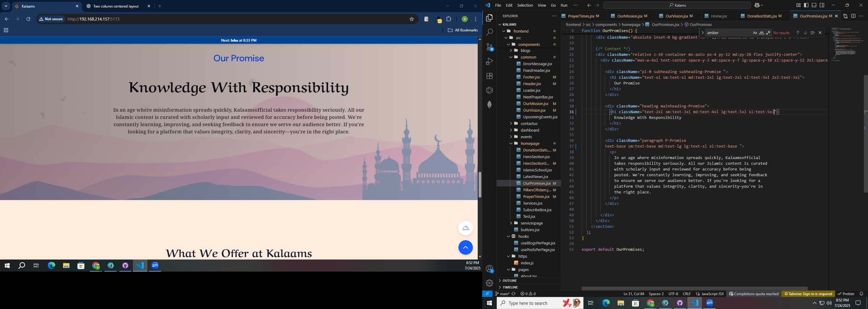Click Ln 31, Col 84 in status bar
Screen dimensions: 868x309
point(634,294)
